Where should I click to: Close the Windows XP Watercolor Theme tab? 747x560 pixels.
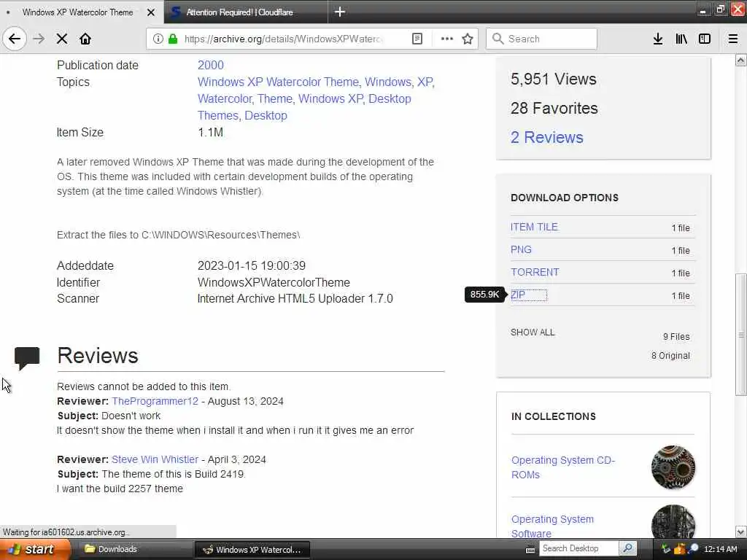151,12
